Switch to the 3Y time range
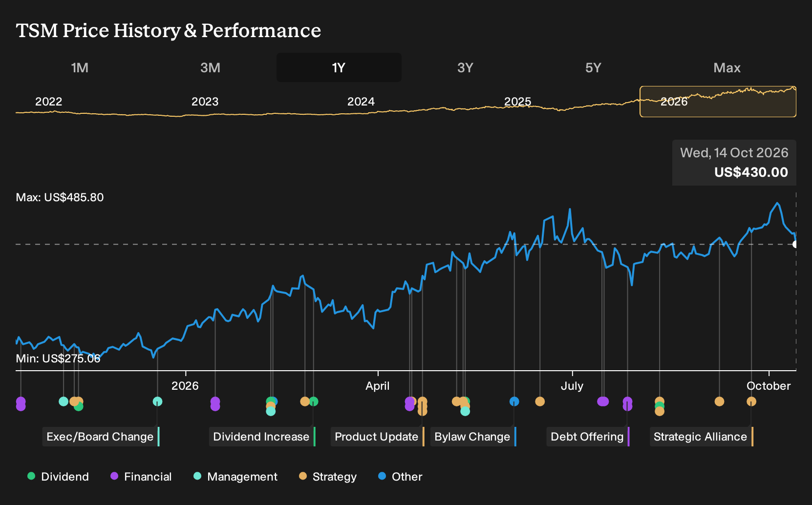This screenshot has width=812, height=505. point(465,67)
